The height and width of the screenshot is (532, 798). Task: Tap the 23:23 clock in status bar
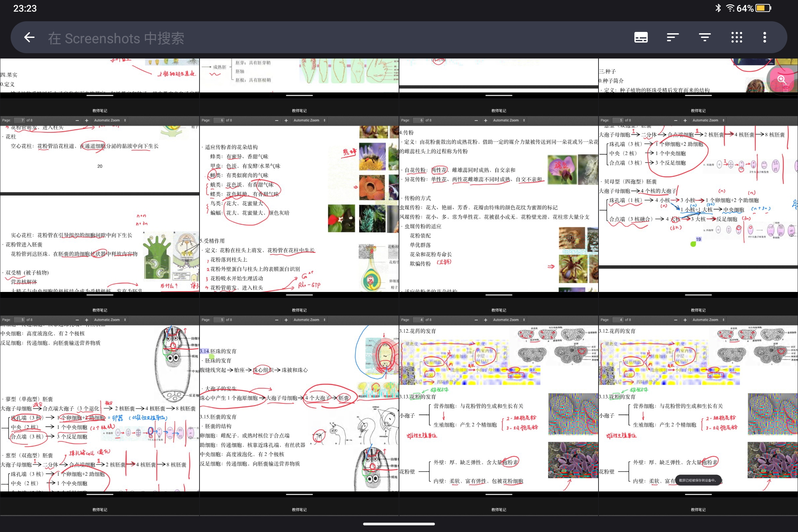25,9
